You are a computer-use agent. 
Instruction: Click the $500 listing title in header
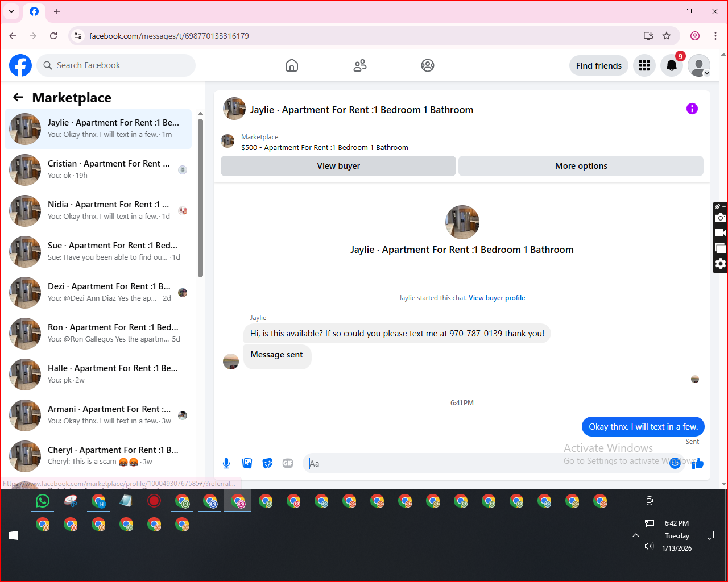point(325,148)
